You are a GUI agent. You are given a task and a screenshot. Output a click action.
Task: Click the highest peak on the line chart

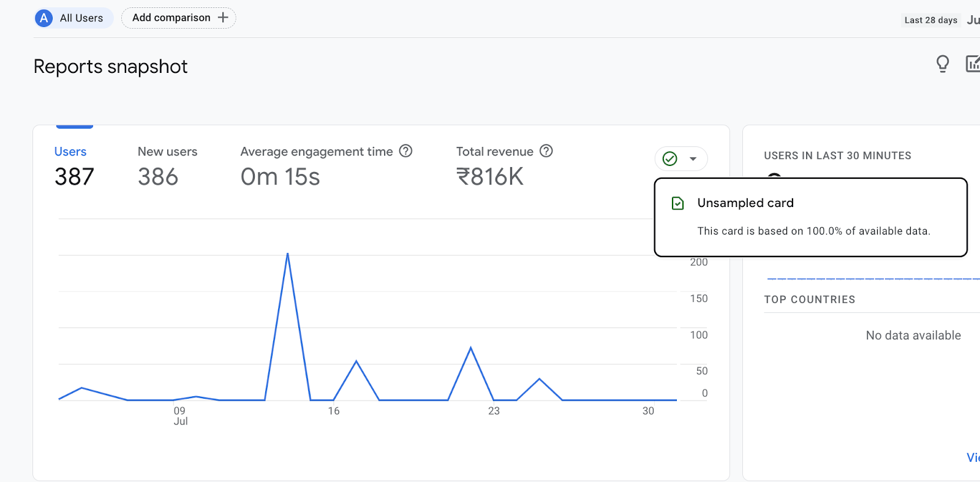pos(288,254)
